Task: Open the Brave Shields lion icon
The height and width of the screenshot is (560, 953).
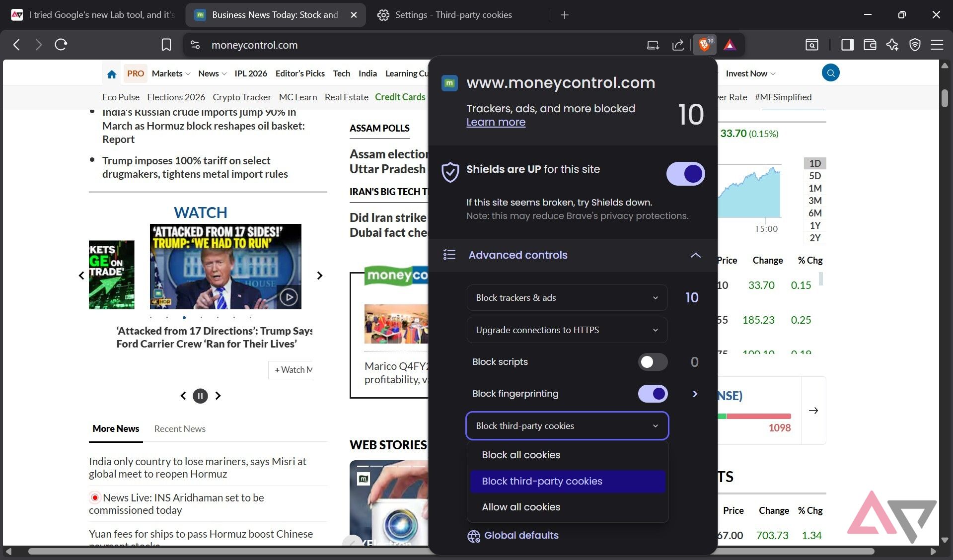Action: pyautogui.click(x=704, y=45)
